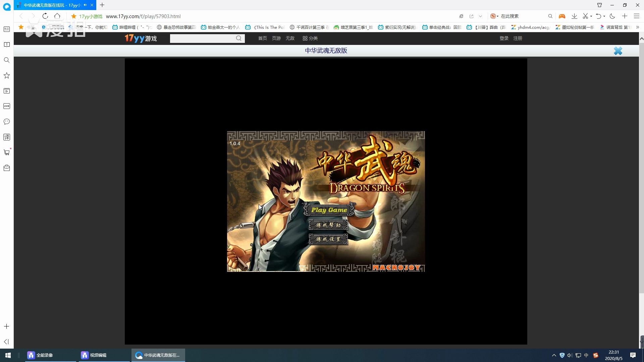Image resolution: width=644 pixels, height=362 pixels.
Task: Expand the bookmarks bar overflow chevron
Action: coord(638,27)
